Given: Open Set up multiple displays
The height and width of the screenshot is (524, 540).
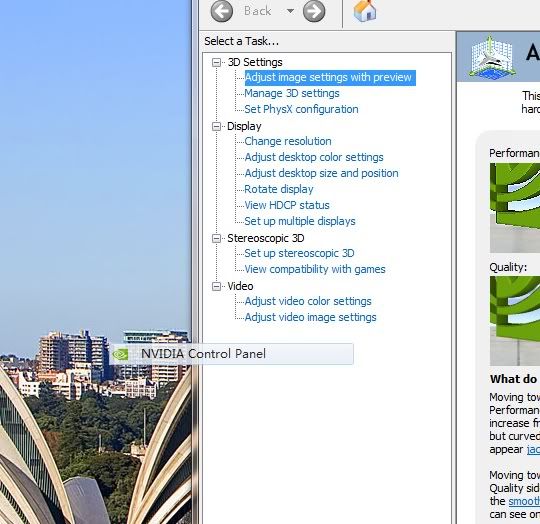Looking at the screenshot, I should point(300,221).
